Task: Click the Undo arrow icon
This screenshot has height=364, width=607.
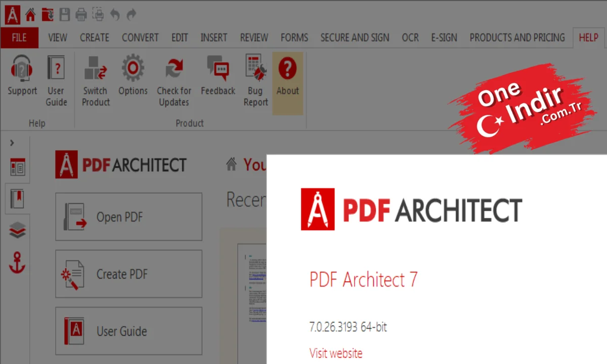Action: point(115,15)
